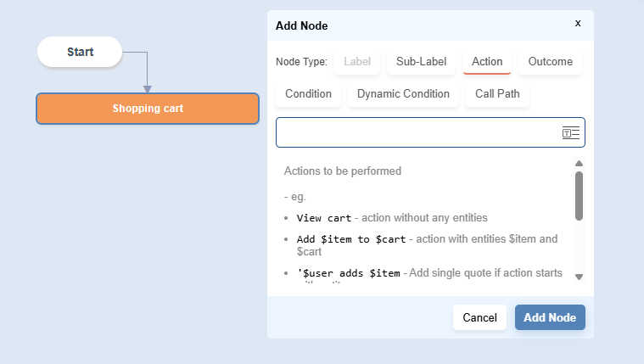This screenshot has height=364, width=644.
Task: Choose the Dynamic Condition node type
Action: click(x=403, y=94)
